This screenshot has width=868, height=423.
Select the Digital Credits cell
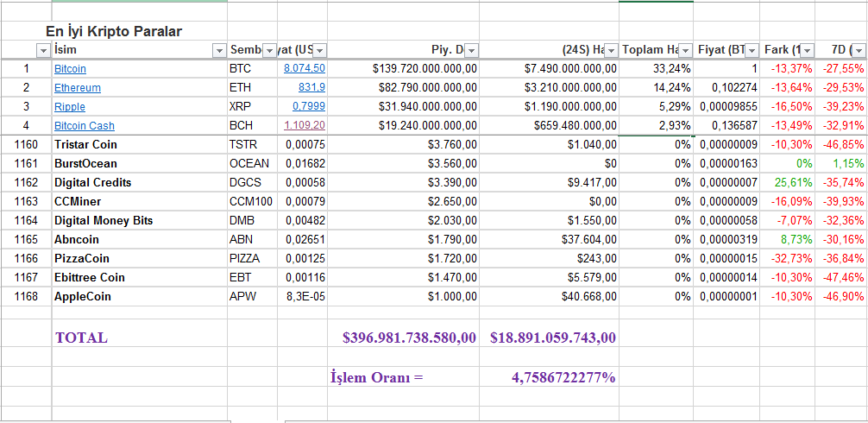pyautogui.click(x=140, y=183)
